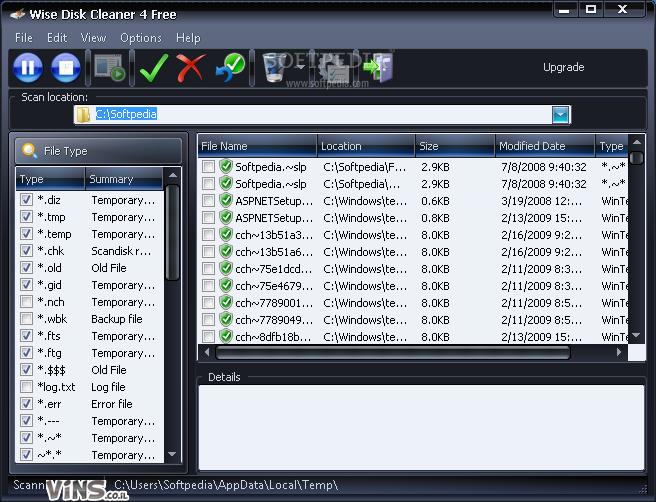The height and width of the screenshot is (502, 656).
Task: Sort results by File Name column
Action: tap(257, 146)
